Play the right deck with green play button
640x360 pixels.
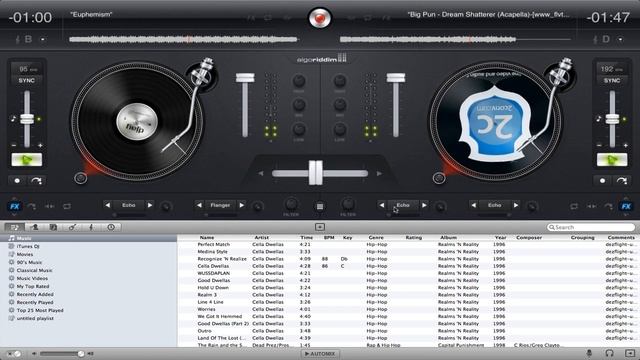point(612,160)
